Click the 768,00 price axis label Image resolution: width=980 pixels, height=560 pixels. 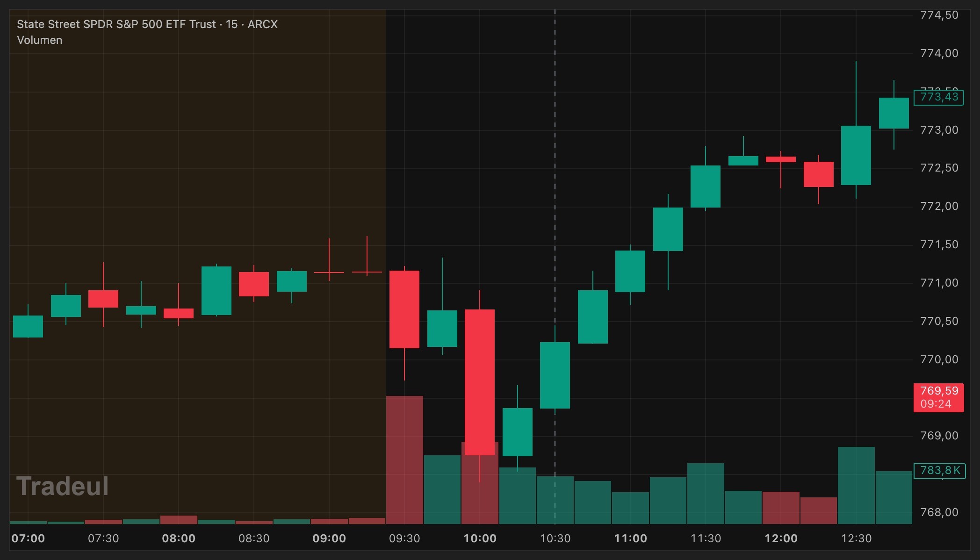tap(939, 512)
